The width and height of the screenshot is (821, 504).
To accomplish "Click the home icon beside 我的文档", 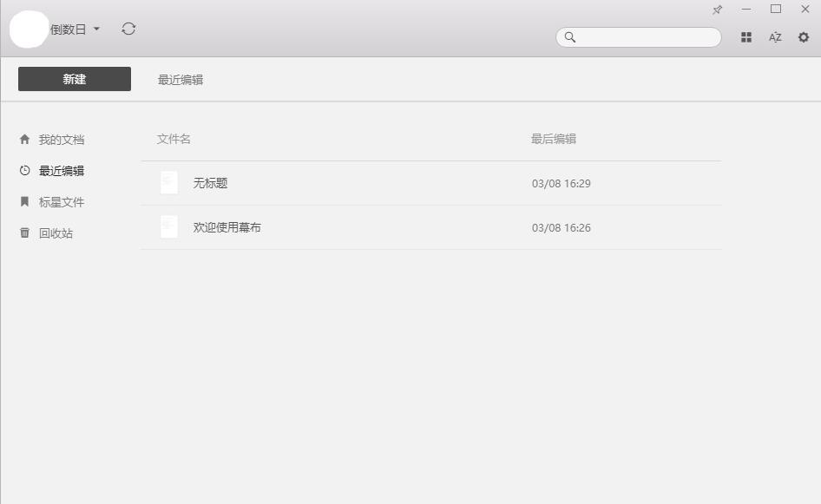I will [x=24, y=139].
